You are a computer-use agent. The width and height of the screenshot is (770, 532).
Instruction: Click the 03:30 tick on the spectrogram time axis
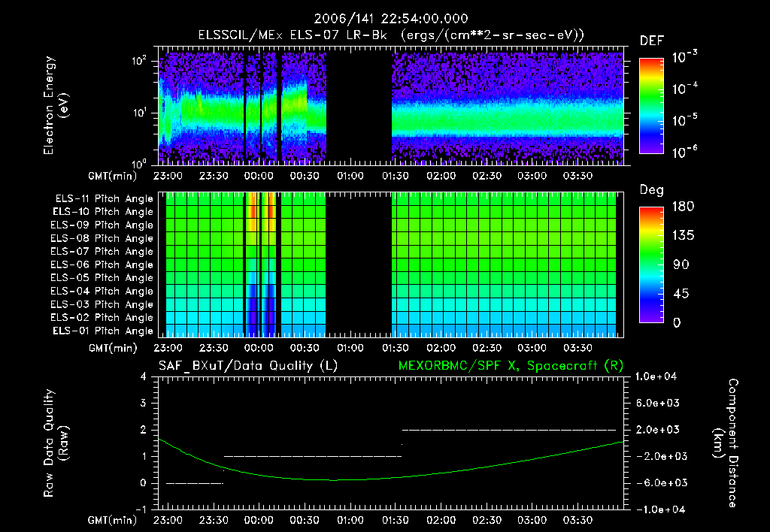(577, 176)
